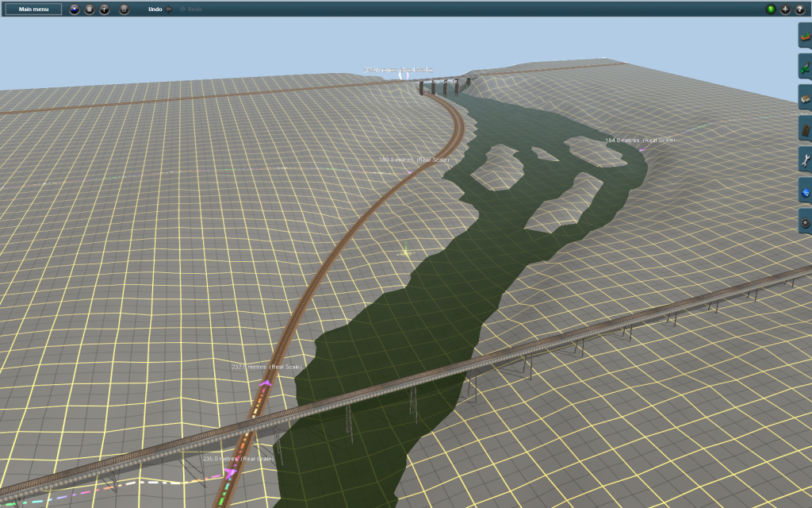Click the fourth round icon before Undo
This screenshot has height=508, width=812.
click(x=124, y=10)
